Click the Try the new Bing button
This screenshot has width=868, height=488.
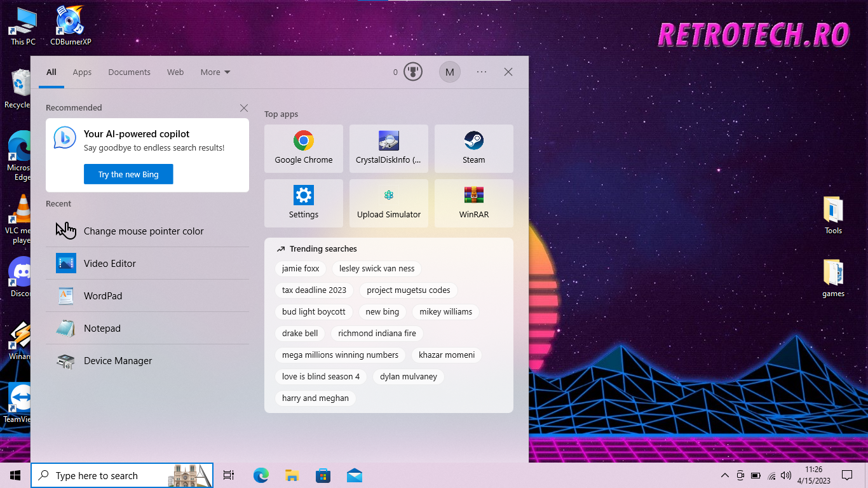click(128, 174)
